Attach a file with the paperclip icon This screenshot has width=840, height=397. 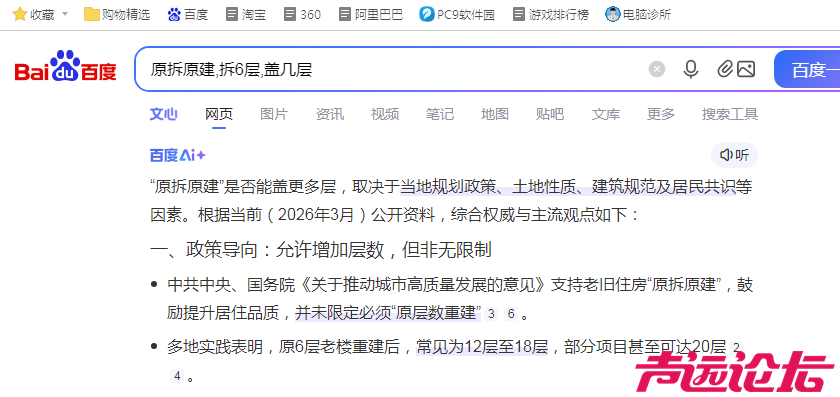pos(724,69)
